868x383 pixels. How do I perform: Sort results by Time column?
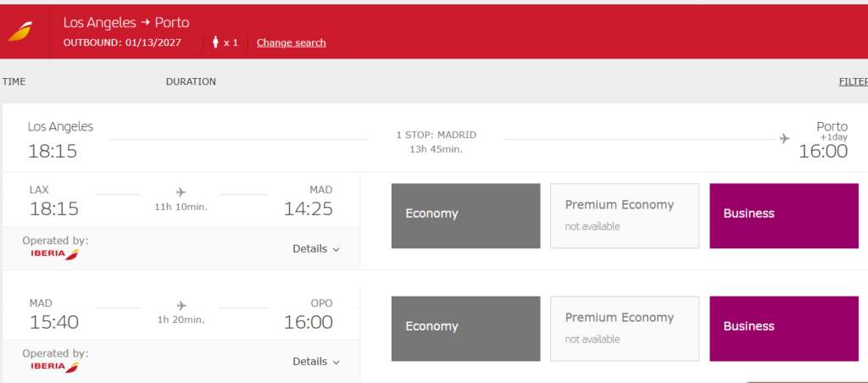click(x=14, y=82)
